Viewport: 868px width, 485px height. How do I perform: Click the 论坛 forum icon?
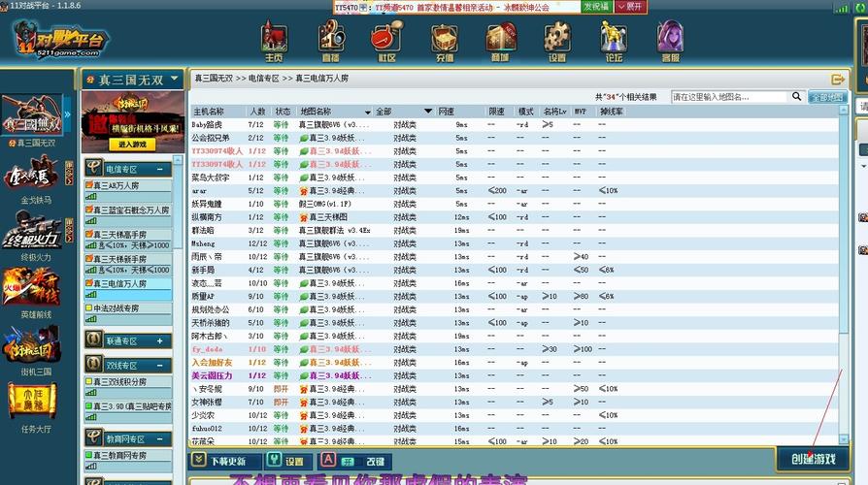[x=614, y=39]
